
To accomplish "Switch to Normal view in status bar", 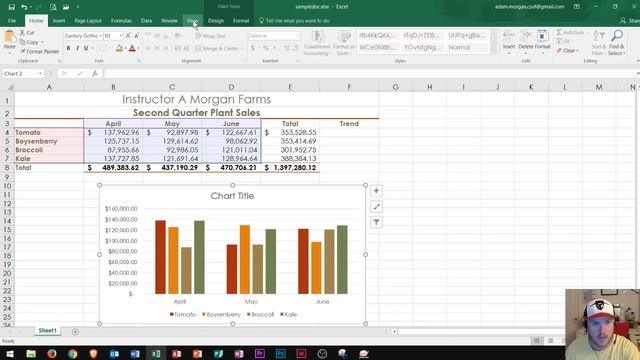I will [x=537, y=340].
